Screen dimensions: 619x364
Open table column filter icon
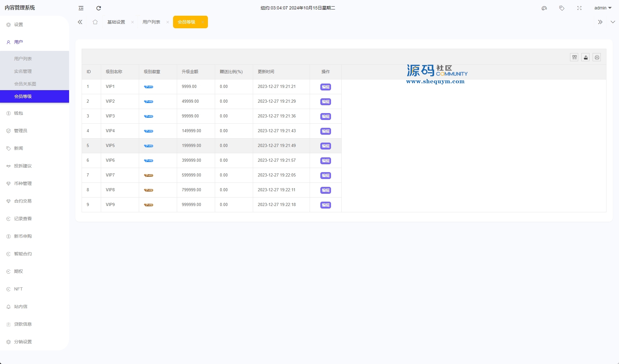pos(574,57)
